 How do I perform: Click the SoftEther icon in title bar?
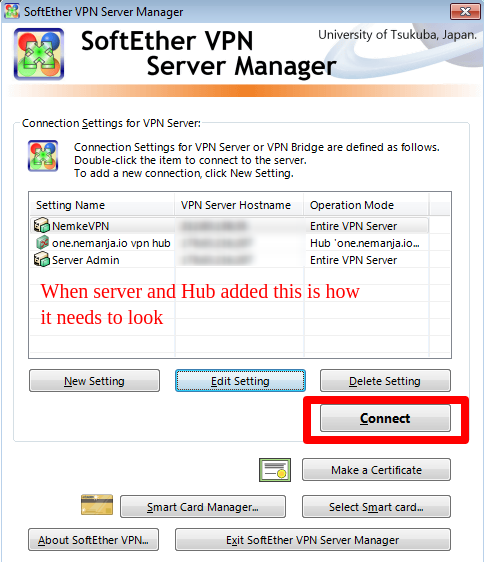[x=11, y=11]
